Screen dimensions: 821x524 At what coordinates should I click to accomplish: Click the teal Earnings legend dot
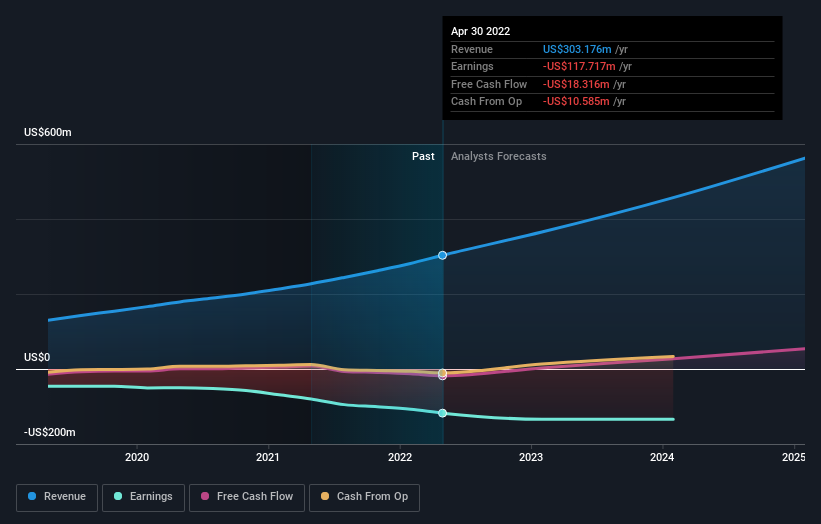pos(118,496)
